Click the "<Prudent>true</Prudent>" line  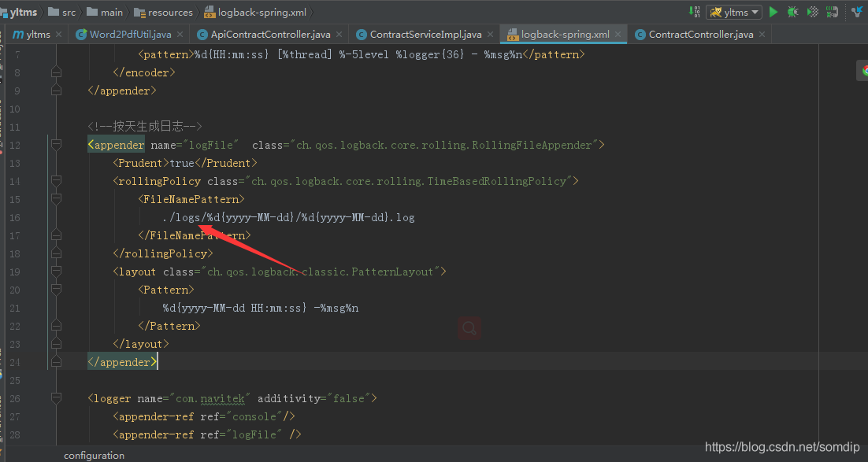pyautogui.click(x=185, y=163)
